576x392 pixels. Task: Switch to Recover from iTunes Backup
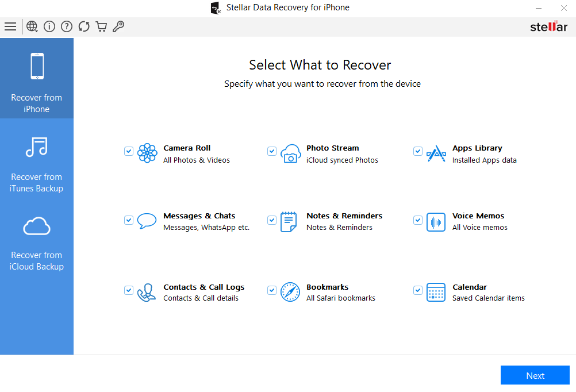tap(36, 167)
